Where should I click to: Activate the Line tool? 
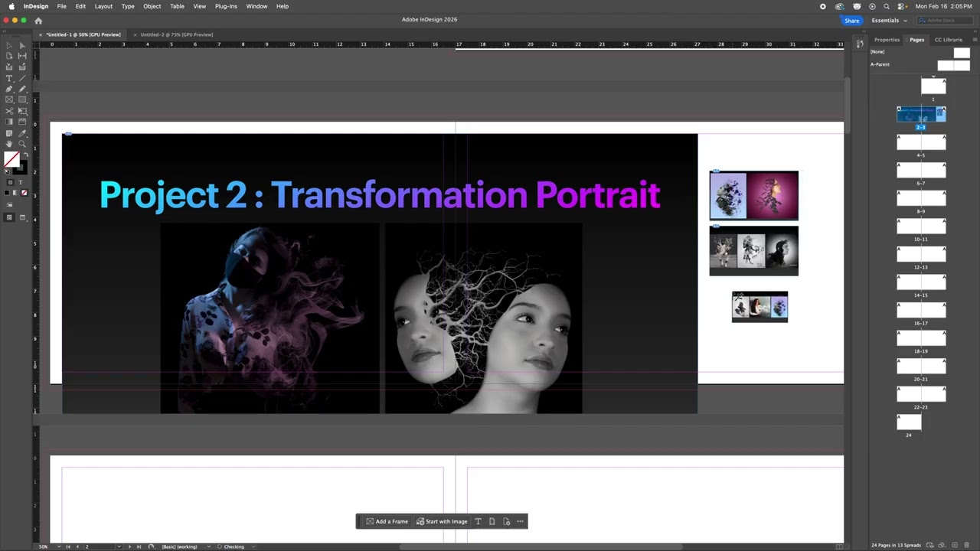(22, 78)
